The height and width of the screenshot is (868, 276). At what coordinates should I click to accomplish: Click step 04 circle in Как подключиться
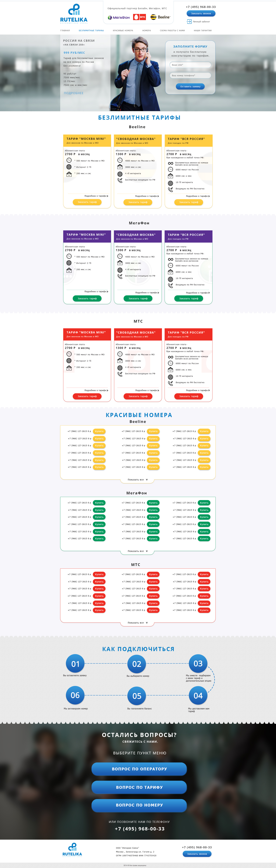point(198,696)
